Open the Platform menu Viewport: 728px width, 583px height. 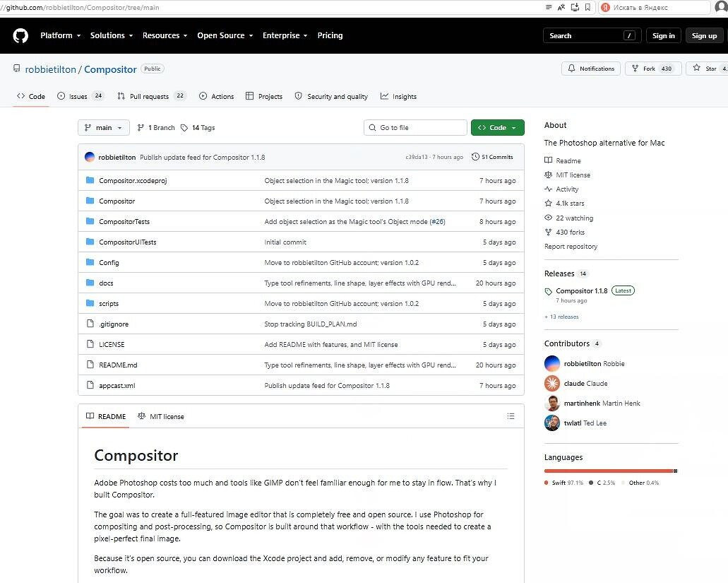tap(60, 36)
